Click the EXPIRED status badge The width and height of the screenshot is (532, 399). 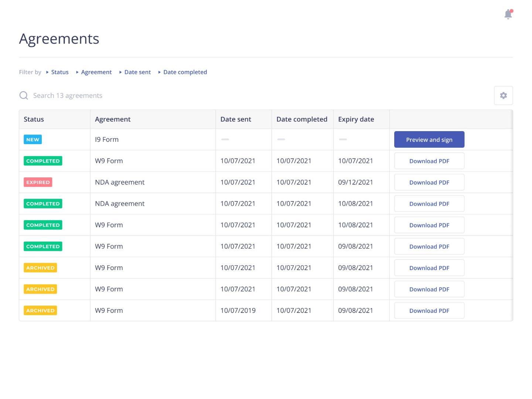click(x=38, y=183)
